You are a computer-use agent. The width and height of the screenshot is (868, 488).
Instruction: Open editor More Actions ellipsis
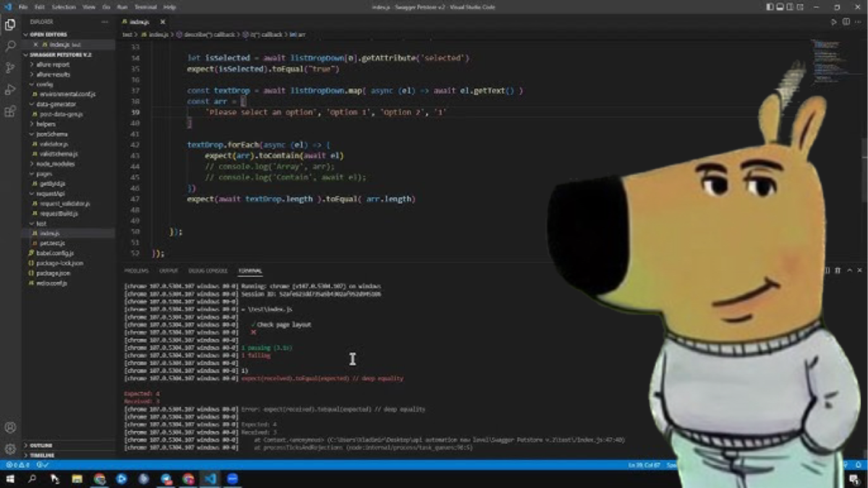click(x=857, y=22)
